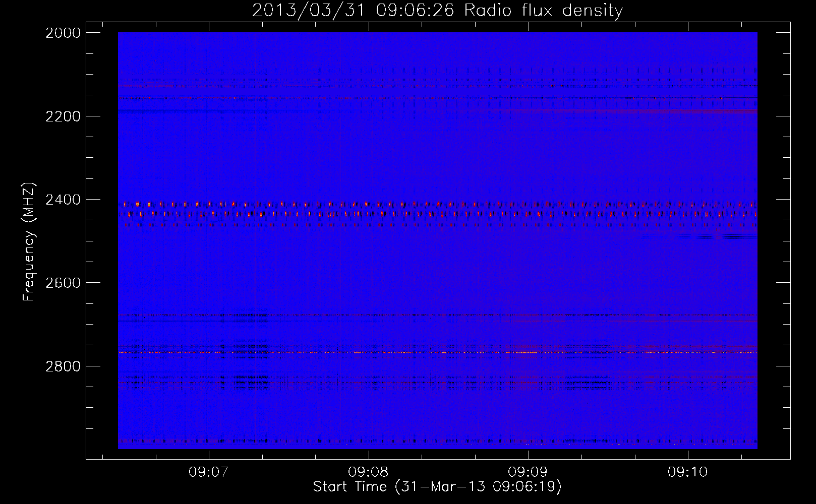Click the 'Start Time (31-Mar-13 09:06:19)' label
Viewport: 816px width, 504px height.
[x=437, y=487]
